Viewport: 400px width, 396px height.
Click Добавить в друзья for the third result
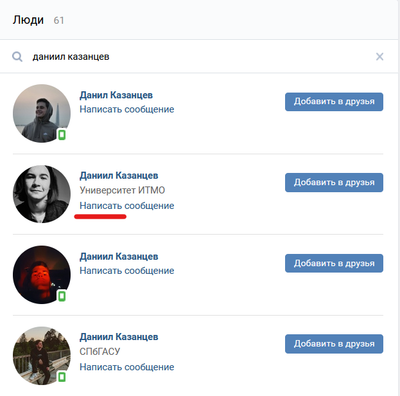(x=334, y=263)
